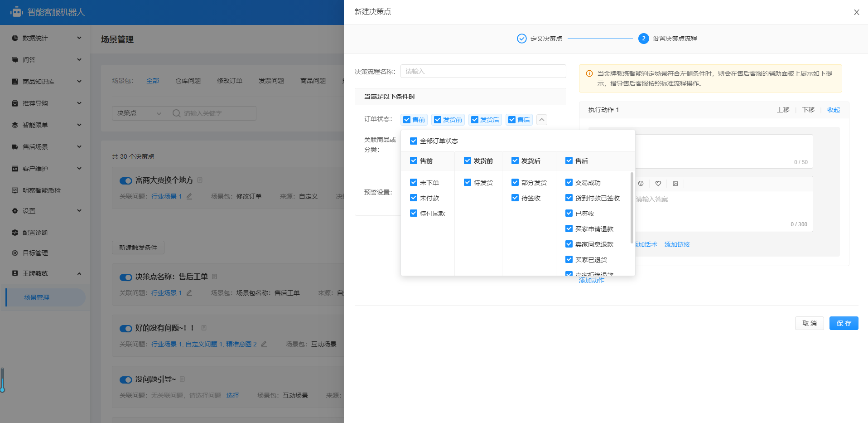This screenshot has width=868, height=423.
Task: Expand 数据统计 menu chevron
Action: pyautogui.click(x=79, y=38)
